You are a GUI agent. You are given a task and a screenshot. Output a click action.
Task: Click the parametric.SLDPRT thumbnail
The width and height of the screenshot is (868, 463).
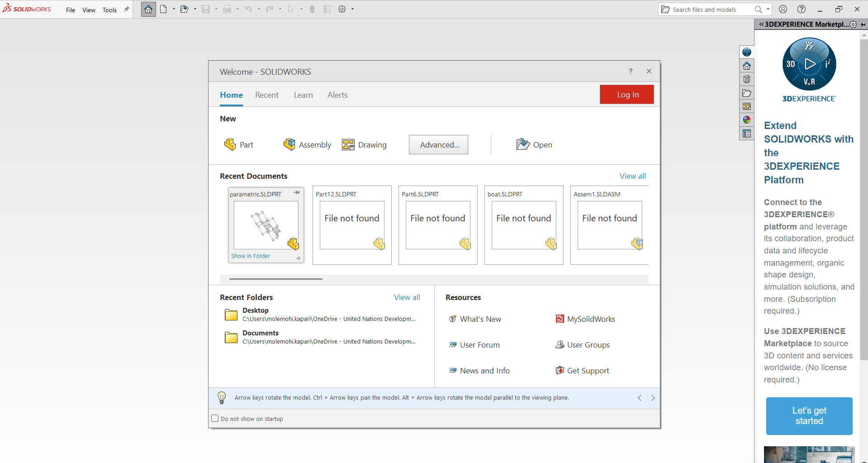pos(266,225)
